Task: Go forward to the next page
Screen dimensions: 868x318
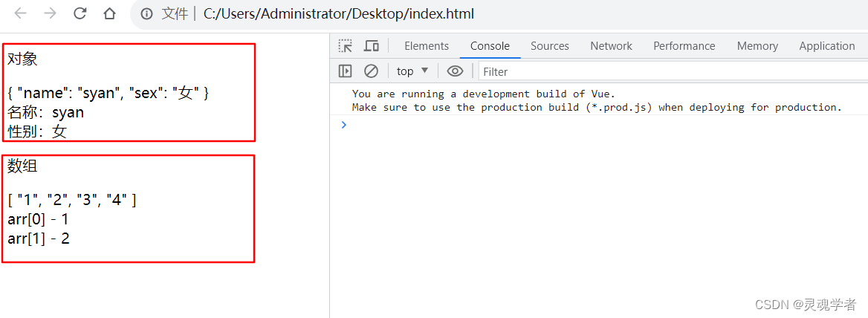Action: 51,14
